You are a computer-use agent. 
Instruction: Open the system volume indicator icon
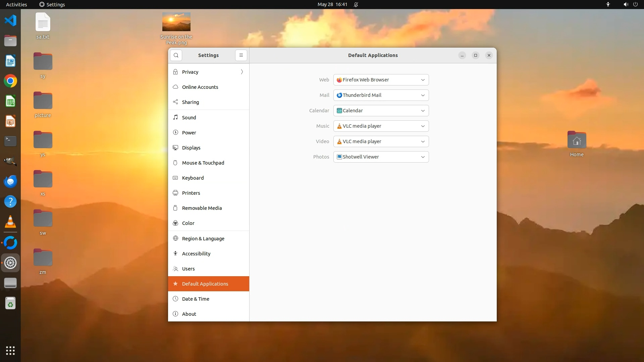click(626, 4)
